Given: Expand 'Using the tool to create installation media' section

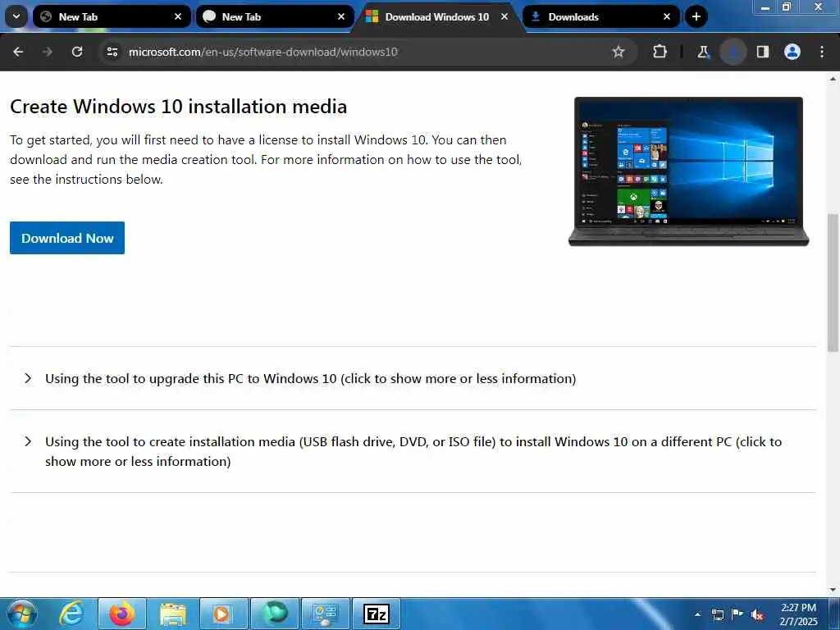Looking at the screenshot, I should click(x=413, y=451).
